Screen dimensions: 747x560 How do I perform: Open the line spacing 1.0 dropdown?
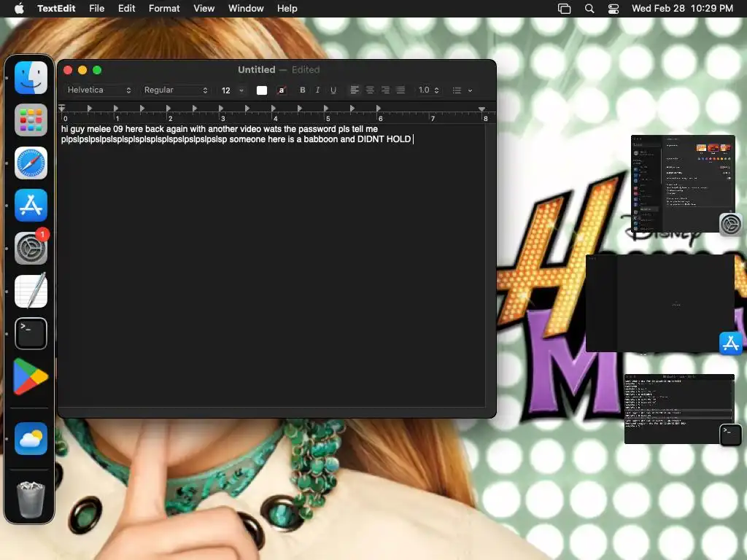point(428,90)
